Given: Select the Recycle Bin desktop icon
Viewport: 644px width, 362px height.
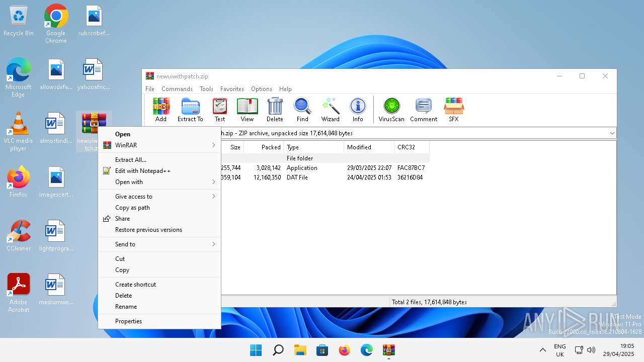Looking at the screenshot, I should 19,22.
